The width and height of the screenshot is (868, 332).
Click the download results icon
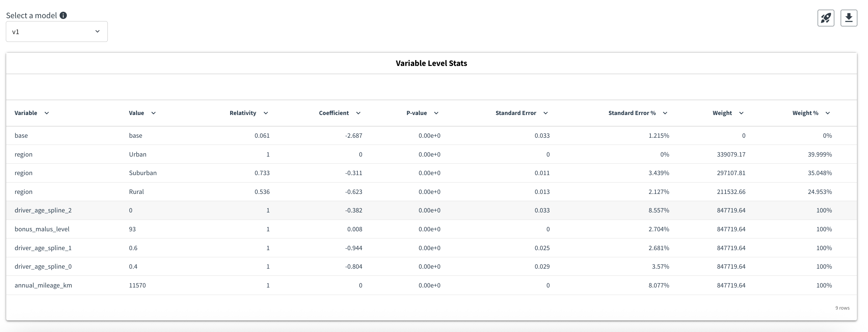click(x=849, y=18)
